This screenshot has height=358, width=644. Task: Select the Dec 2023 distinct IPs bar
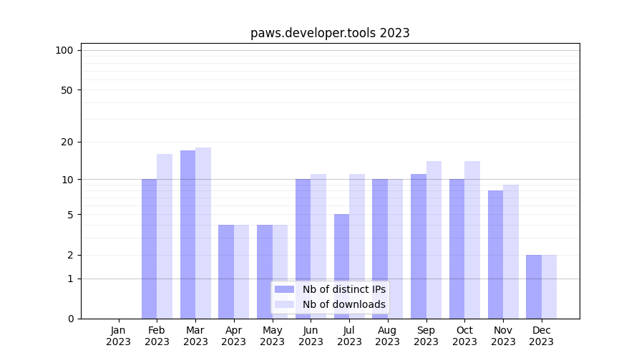[534, 286]
